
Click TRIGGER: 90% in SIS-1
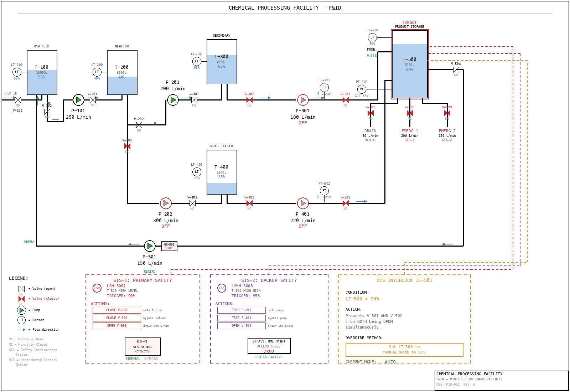pyautogui.click(x=121, y=296)
